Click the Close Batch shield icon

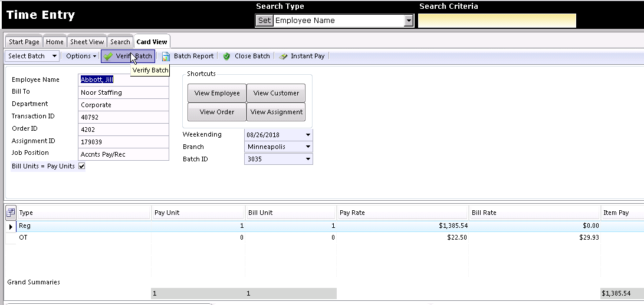[x=226, y=57]
